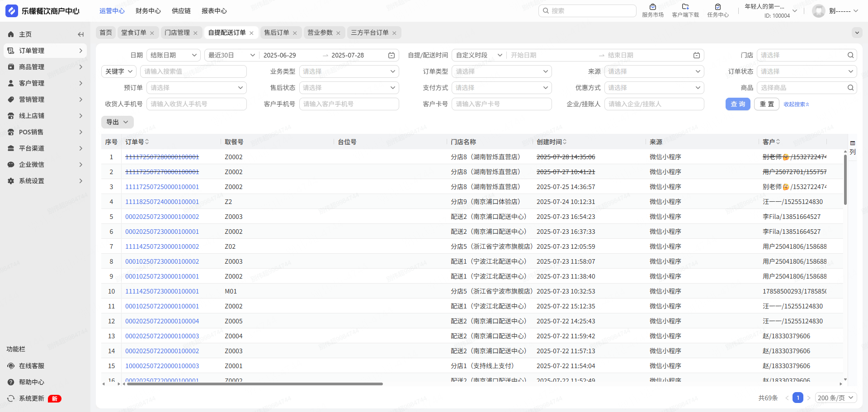This screenshot has height=412, width=868.
Task: Open the 订单类型 dropdown
Action: tap(502, 71)
